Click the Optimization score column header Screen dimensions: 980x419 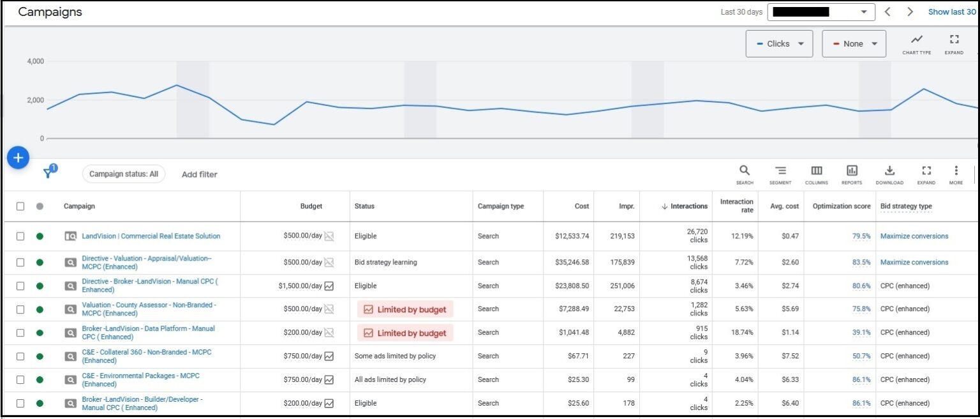click(841, 206)
